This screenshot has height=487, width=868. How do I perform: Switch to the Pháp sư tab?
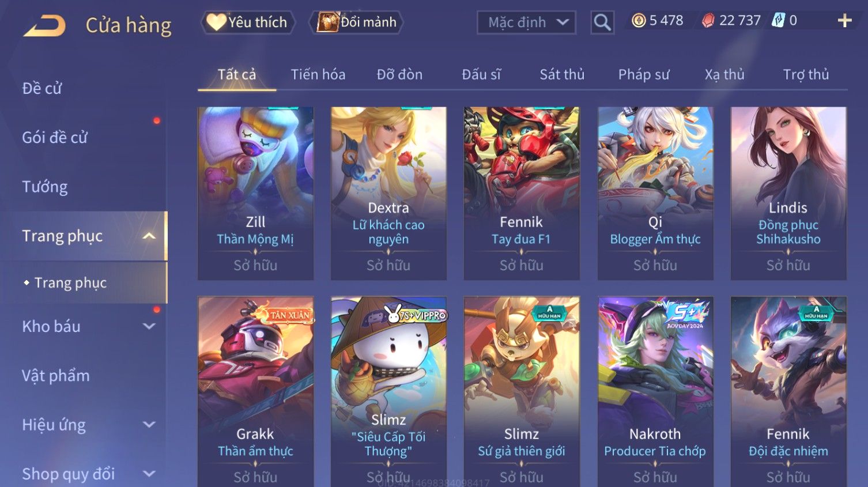click(x=644, y=74)
